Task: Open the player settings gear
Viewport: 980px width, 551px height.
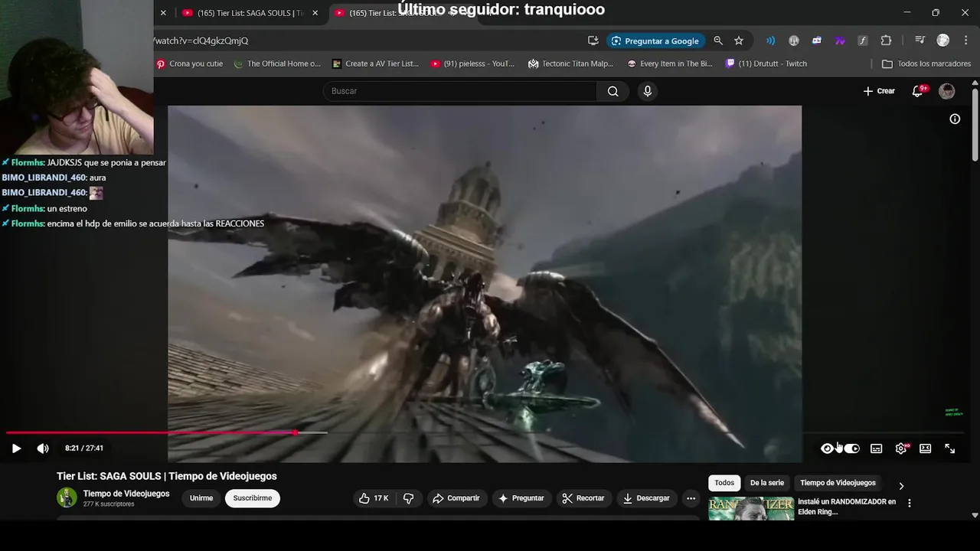Action: pos(901,448)
